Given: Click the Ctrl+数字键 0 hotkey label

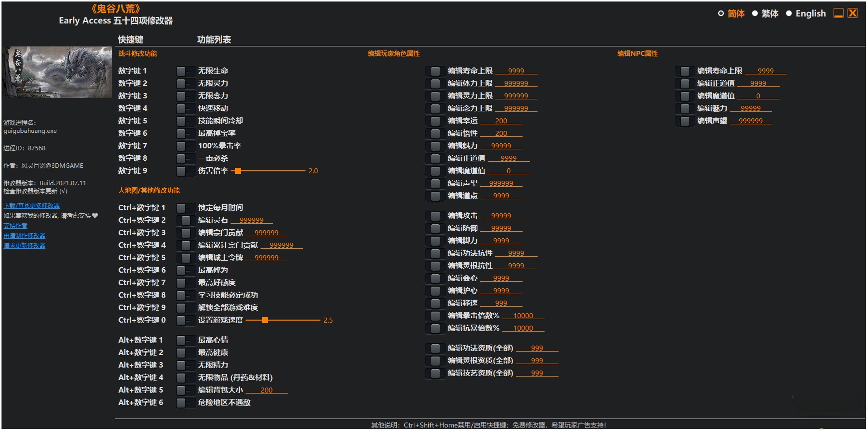Looking at the screenshot, I should pyautogui.click(x=142, y=320).
